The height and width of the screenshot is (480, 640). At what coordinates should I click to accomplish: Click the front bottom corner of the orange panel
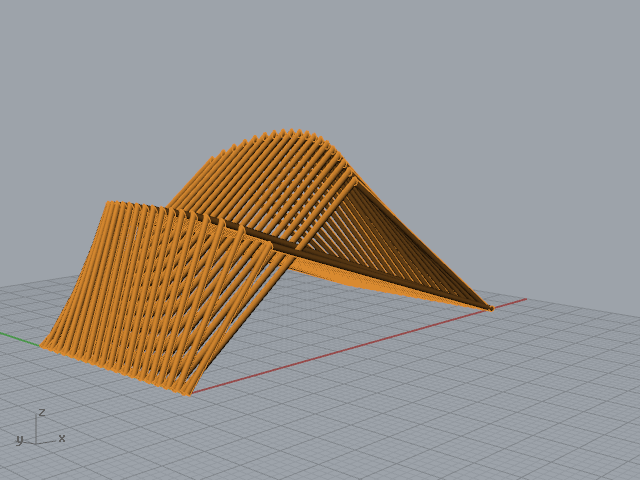click(x=187, y=393)
